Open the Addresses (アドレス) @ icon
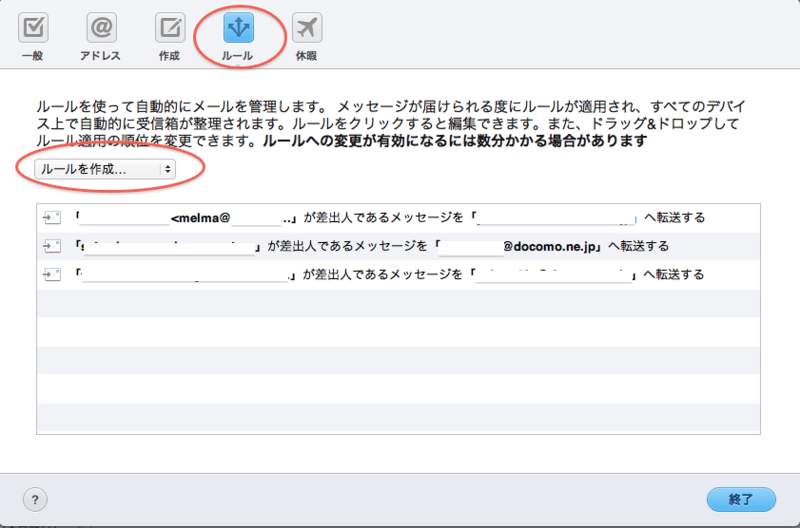 click(102, 27)
